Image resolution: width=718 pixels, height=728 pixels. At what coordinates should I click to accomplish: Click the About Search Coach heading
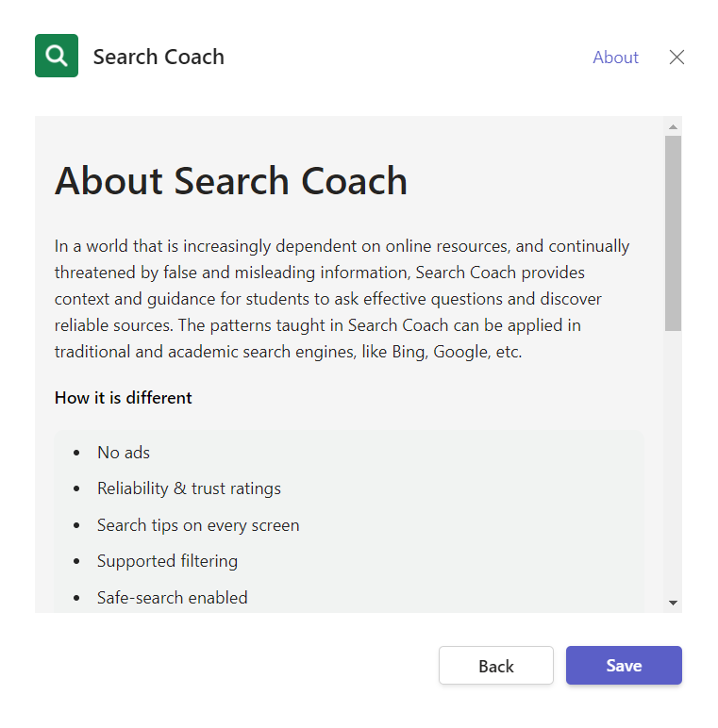pos(231,181)
